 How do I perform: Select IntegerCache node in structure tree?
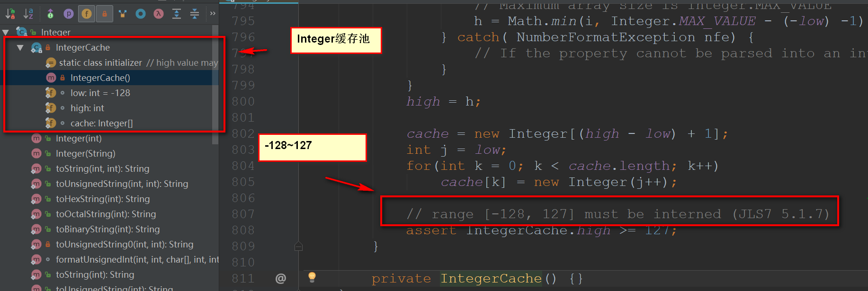click(x=83, y=47)
